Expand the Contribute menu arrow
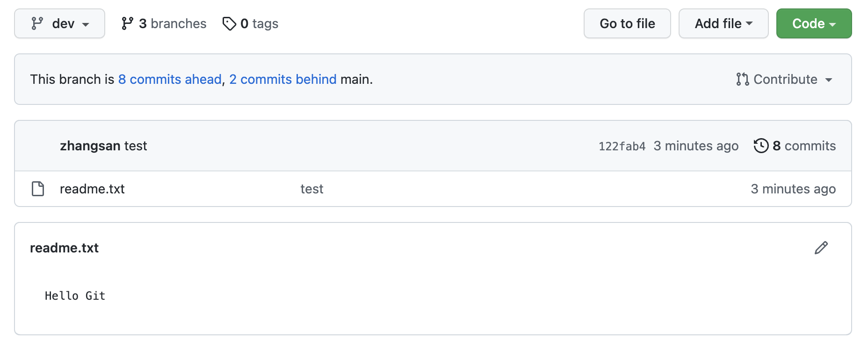868x340 pixels. pyautogui.click(x=829, y=80)
